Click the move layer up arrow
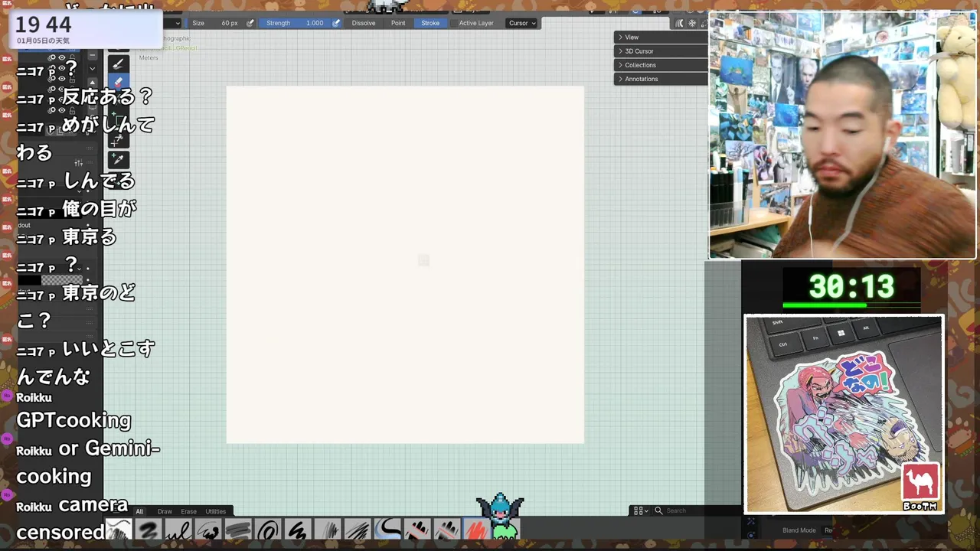This screenshot has width=980, height=551. (x=93, y=82)
